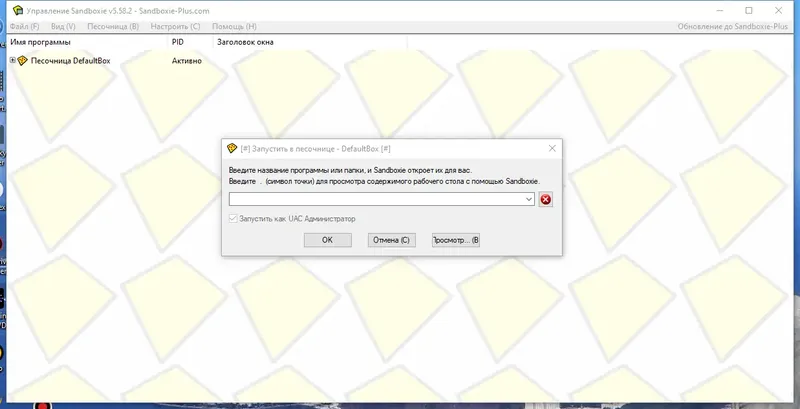The image size is (800, 409).
Task: Maximize the Sandboxie control window
Action: click(x=748, y=11)
